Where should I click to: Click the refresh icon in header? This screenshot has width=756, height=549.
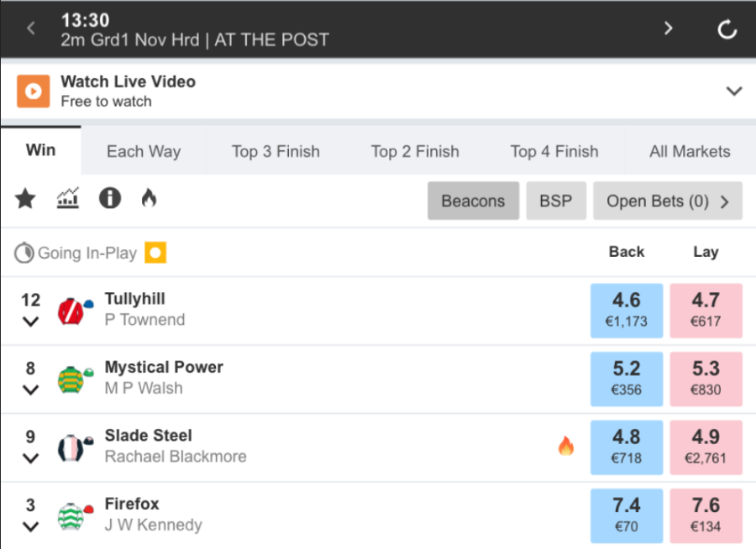[x=727, y=29]
